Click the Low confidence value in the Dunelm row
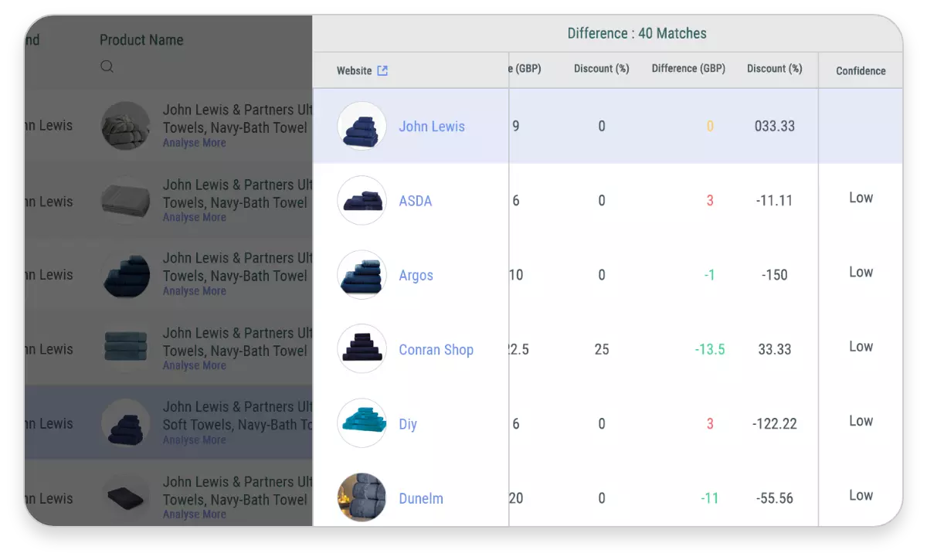Screen dimensions: 927x560 pyautogui.click(x=861, y=496)
